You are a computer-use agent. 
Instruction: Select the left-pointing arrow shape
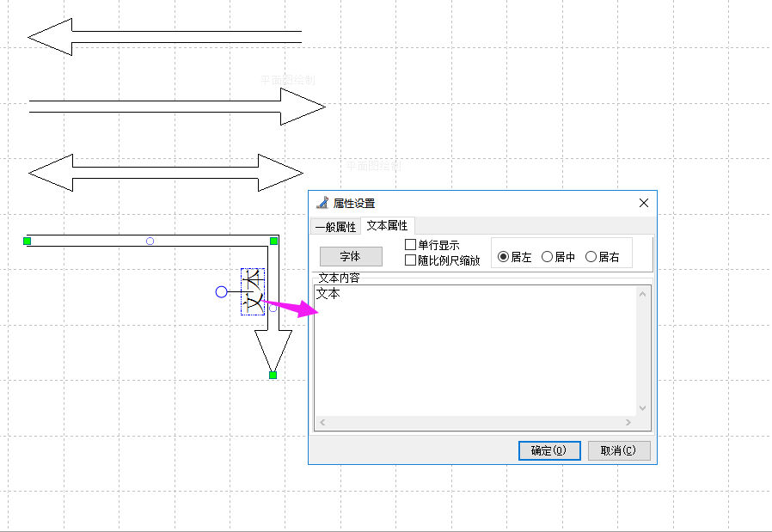52,37
